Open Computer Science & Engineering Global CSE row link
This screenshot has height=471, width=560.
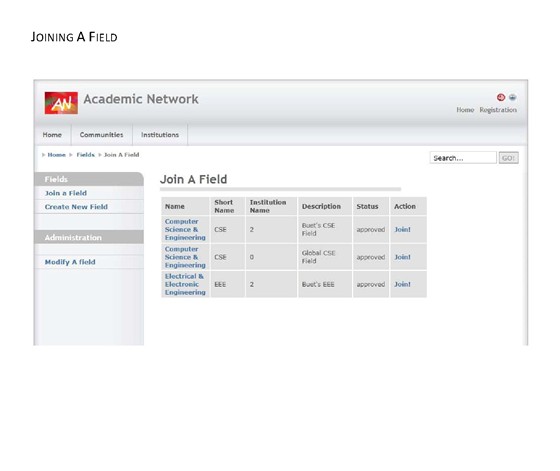(x=185, y=257)
